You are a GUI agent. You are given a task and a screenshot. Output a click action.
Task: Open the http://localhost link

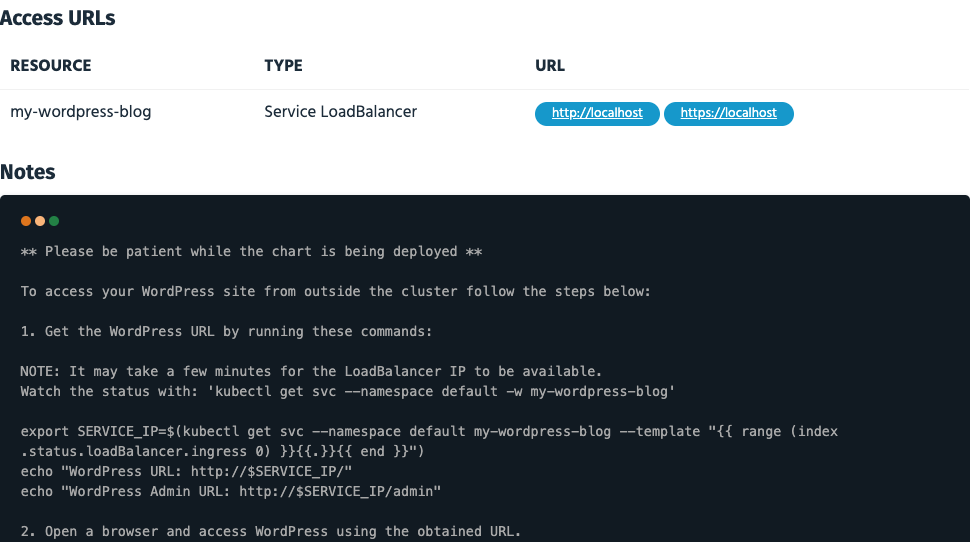597,114
